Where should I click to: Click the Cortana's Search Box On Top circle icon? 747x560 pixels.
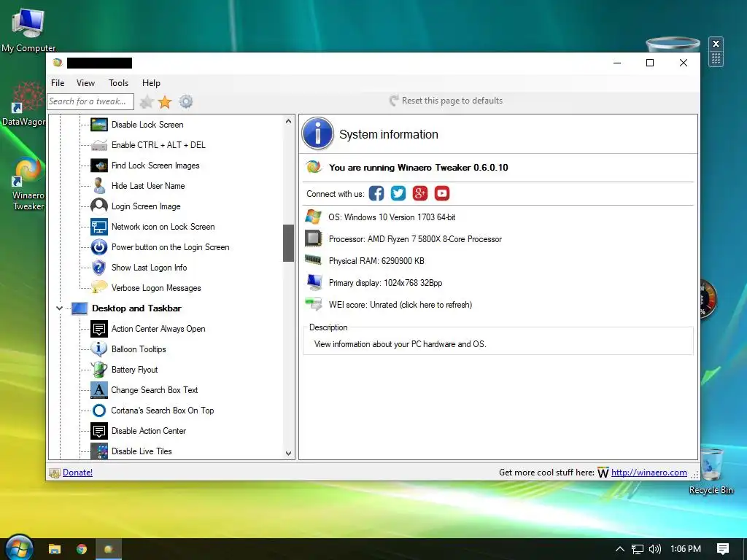coord(99,411)
